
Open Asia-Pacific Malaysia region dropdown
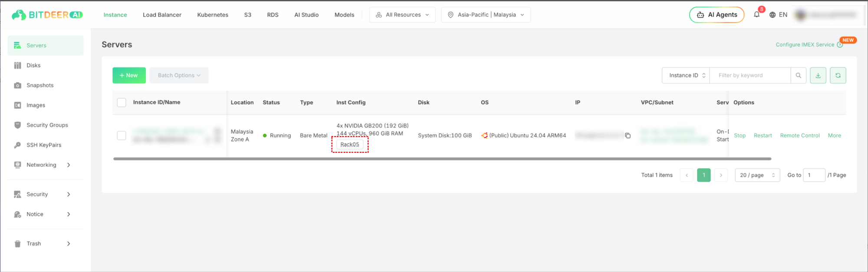click(x=486, y=15)
